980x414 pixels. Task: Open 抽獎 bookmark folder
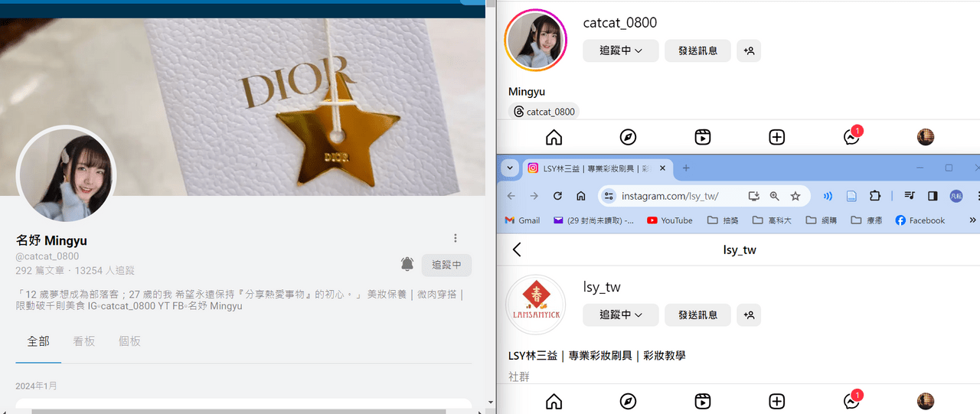click(724, 220)
